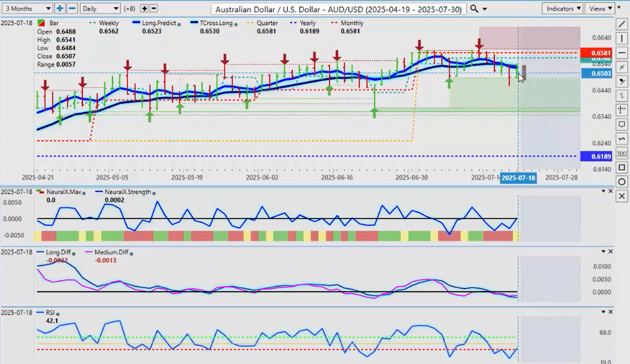Image resolution: width=630 pixels, height=364 pixels.
Task: Click the magnifier search icon beside symbol
Action: click(474, 9)
